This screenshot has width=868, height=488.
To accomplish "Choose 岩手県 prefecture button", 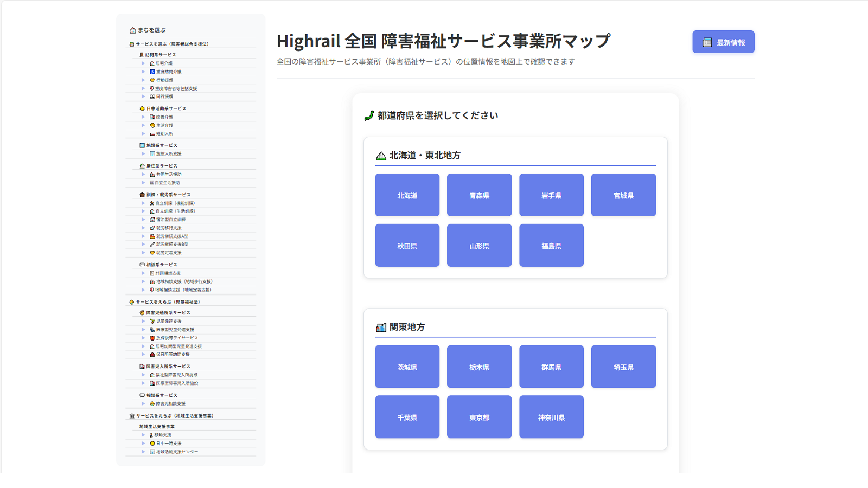I will (551, 195).
